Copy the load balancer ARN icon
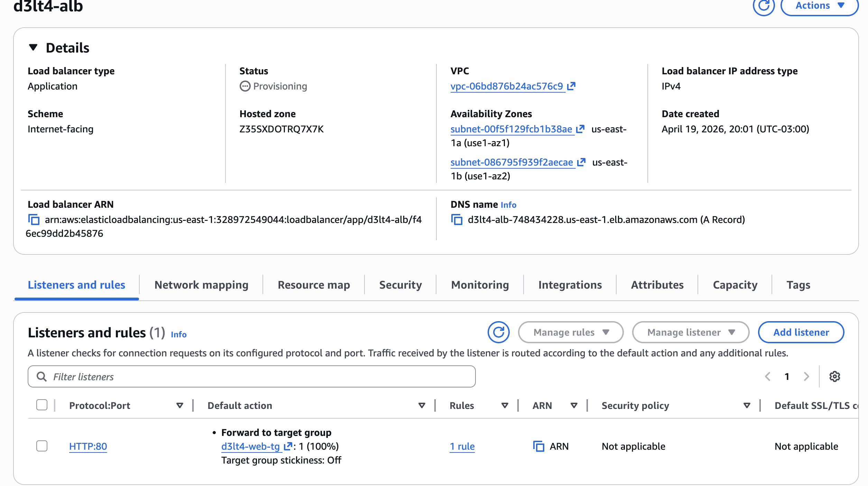Screen dimensions: 868x486 [34, 220]
